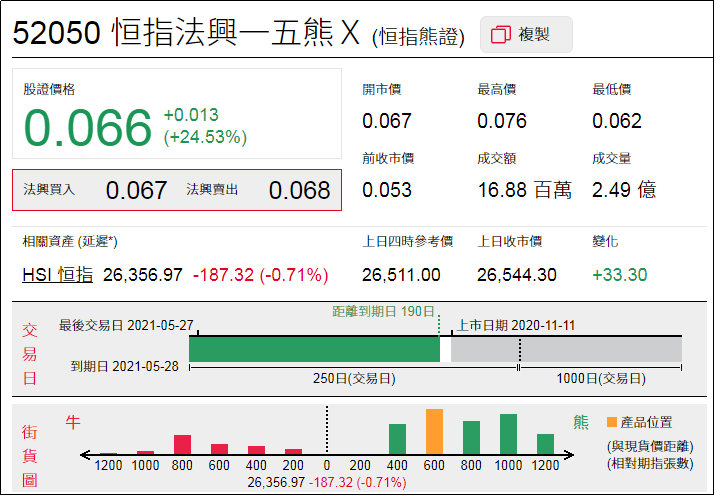Viewport: 715px width, 496px height.
Task: Click the (與現貨價距離) legend note
Action: click(x=650, y=446)
